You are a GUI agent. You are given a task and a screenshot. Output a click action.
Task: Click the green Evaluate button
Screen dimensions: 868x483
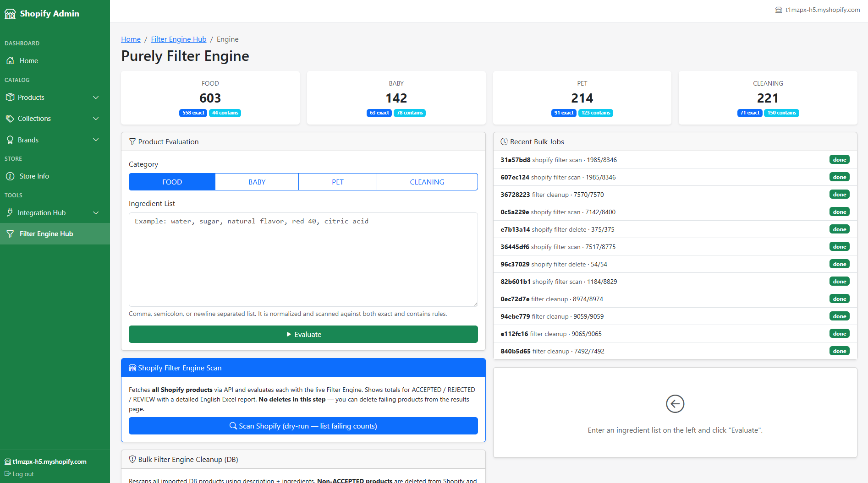coord(303,334)
